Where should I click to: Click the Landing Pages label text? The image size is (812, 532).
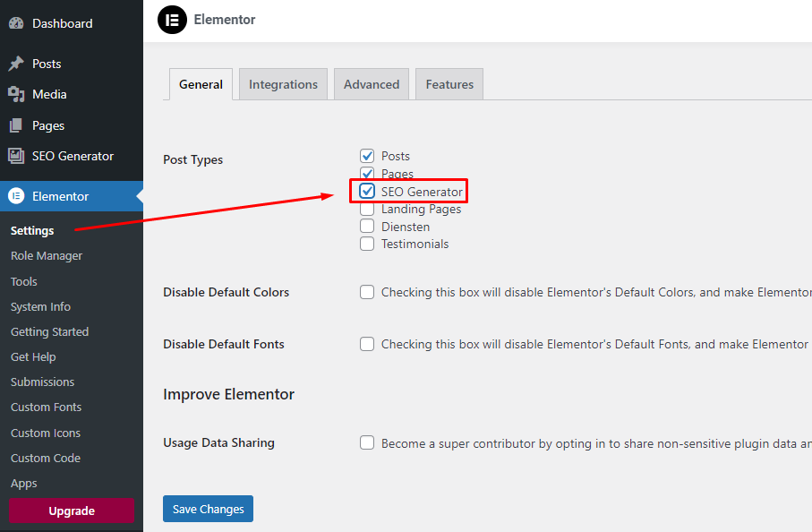click(x=421, y=210)
